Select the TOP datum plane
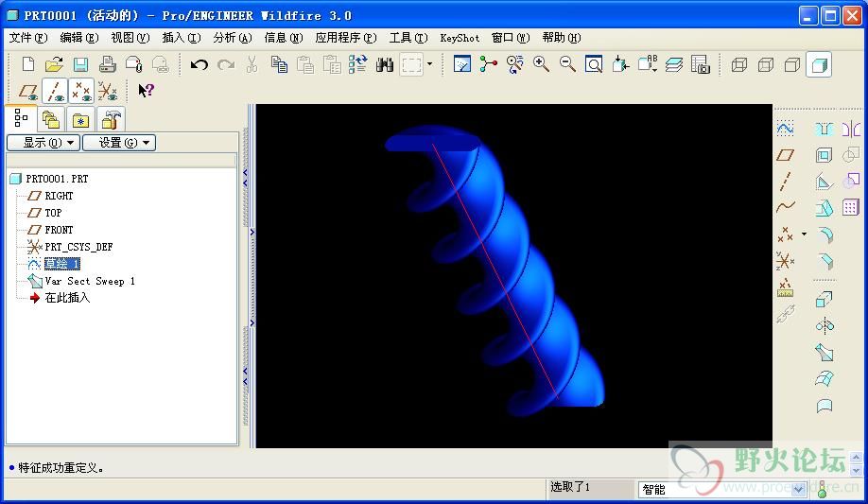This screenshot has width=868, height=504. [x=53, y=213]
